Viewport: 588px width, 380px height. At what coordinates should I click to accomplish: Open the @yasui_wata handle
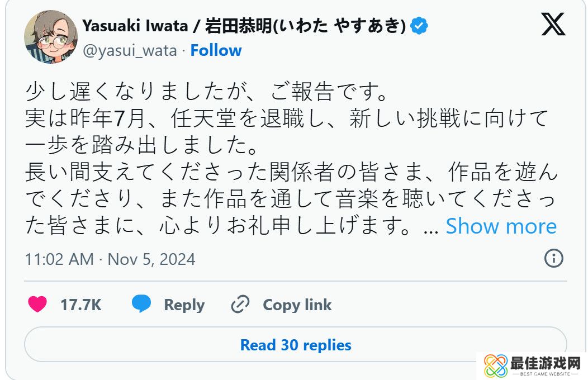[x=131, y=50]
